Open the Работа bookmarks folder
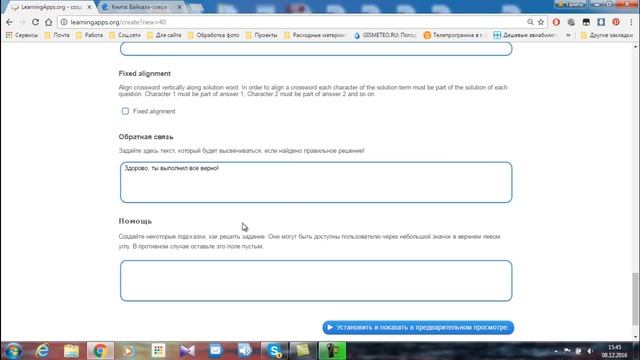This screenshot has width=640, height=360. tap(89, 35)
